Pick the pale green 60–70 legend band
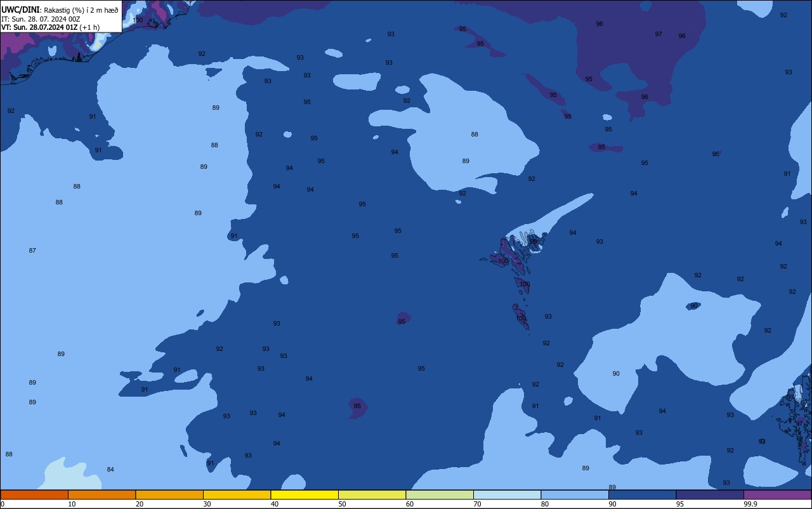The height and width of the screenshot is (509, 812). [440, 494]
